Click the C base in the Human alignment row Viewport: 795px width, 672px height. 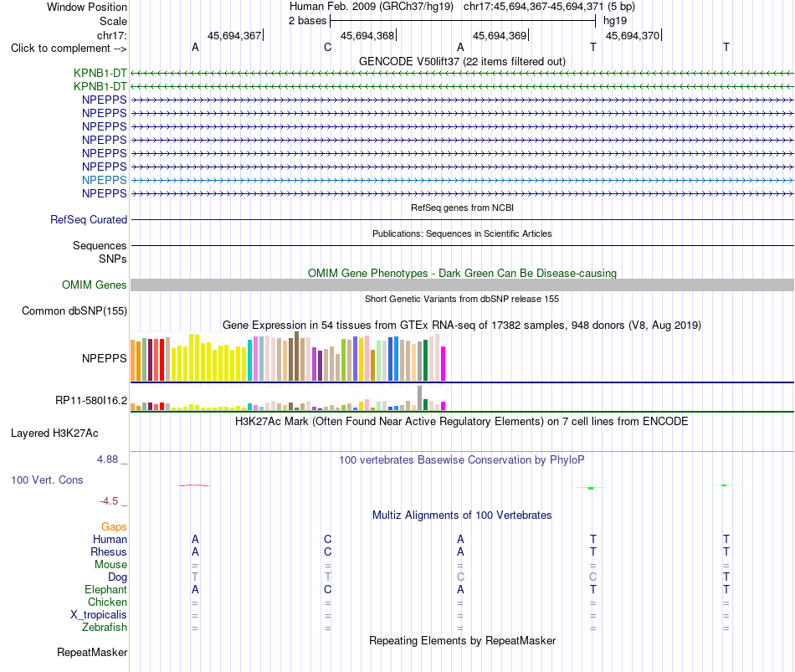(x=327, y=539)
